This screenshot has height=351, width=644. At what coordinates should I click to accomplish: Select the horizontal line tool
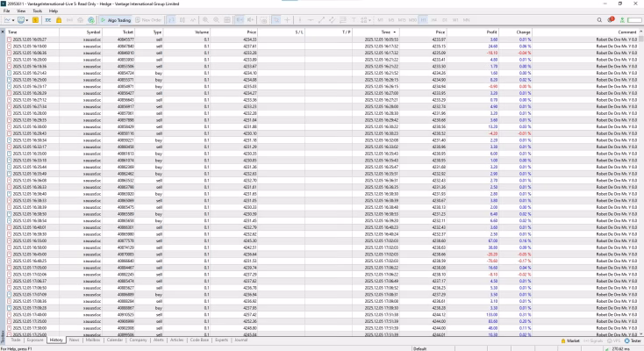(x=311, y=19)
